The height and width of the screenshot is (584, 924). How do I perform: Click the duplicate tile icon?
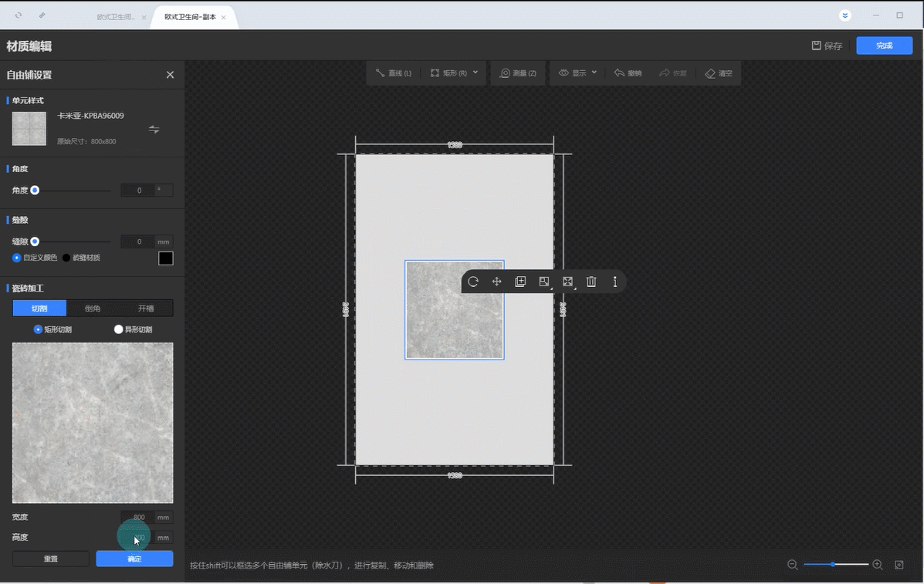click(520, 282)
